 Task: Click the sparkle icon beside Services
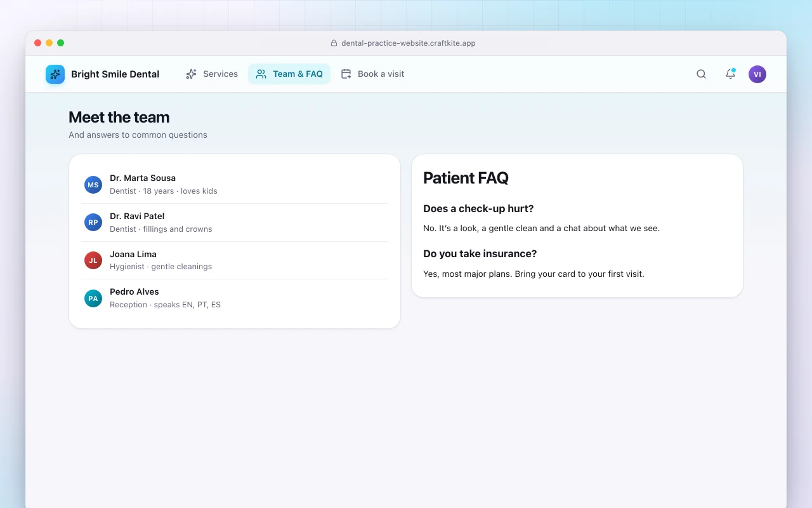(191, 74)
